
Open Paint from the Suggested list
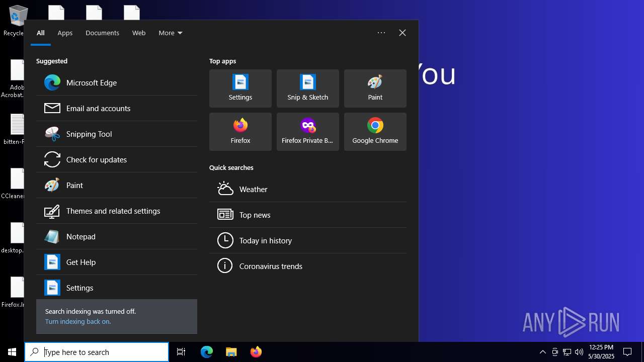click(117, 185)
